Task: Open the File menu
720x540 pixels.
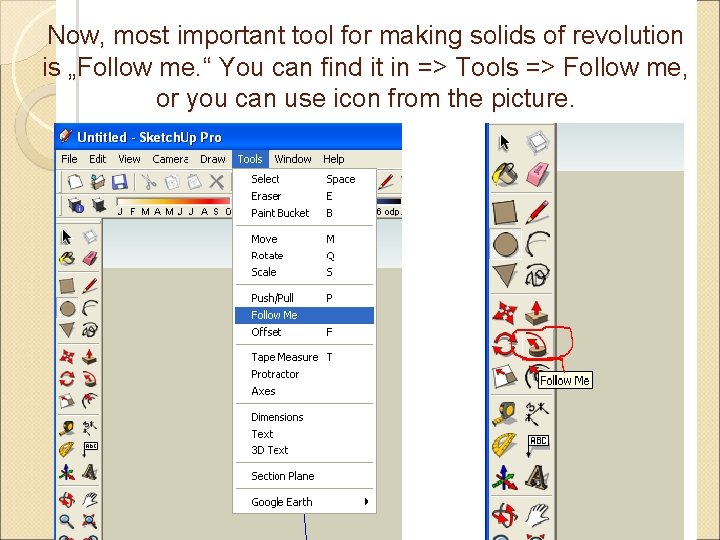Action: pos(69,159)
